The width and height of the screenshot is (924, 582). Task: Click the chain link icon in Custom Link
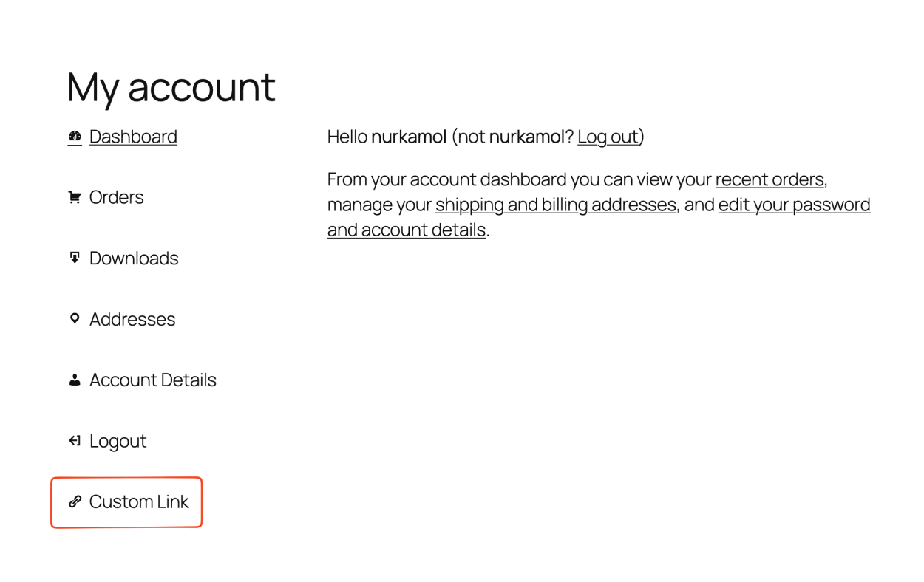[x=74, y=501]
